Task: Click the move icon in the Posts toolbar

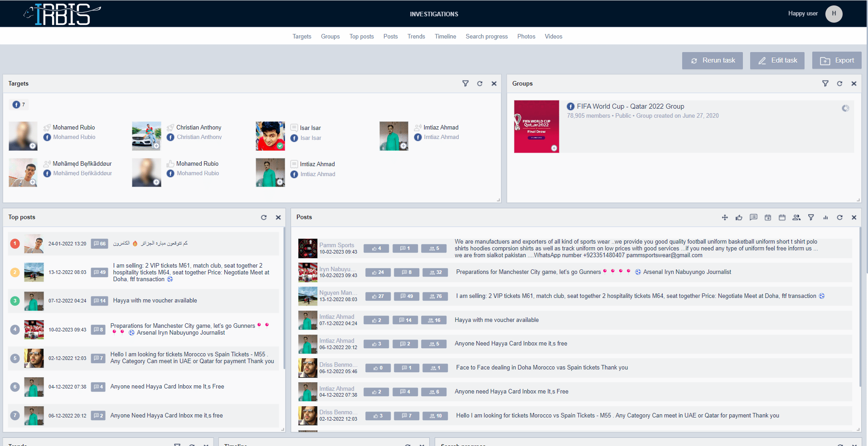Action: [x=724, y=217]
